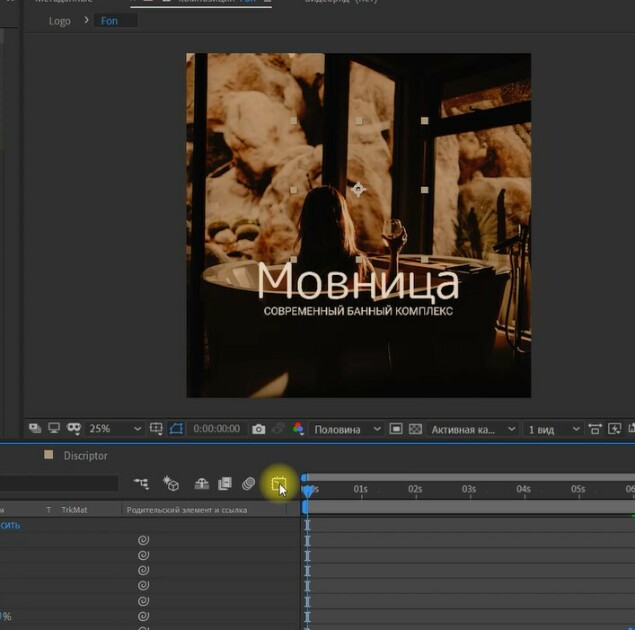Image resolution: width=635 pixels, height=630 pixels.
Task: Enable motion blur for layers
Action: coord(248,483)
